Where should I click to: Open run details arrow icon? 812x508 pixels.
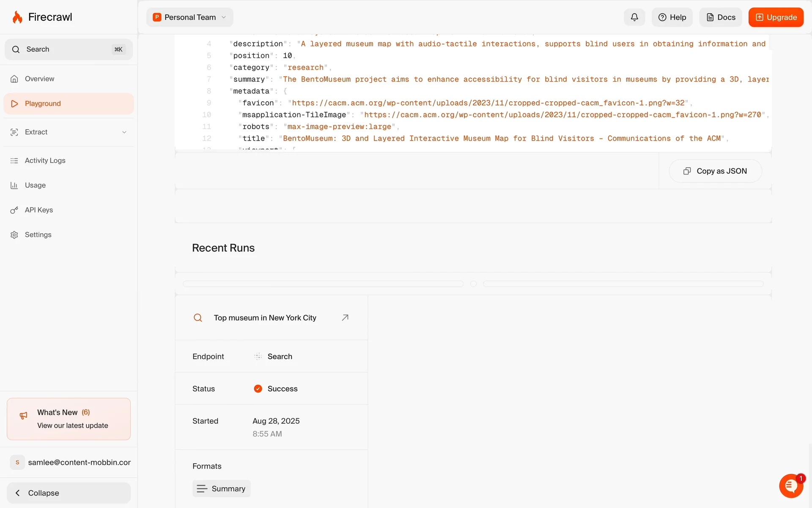point(345,317)
